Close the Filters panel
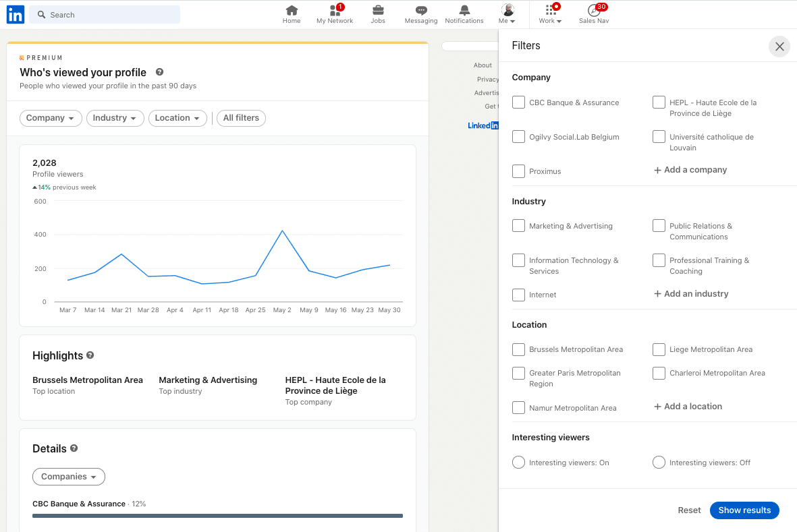797x532 pixels. [x=779, y=47]
